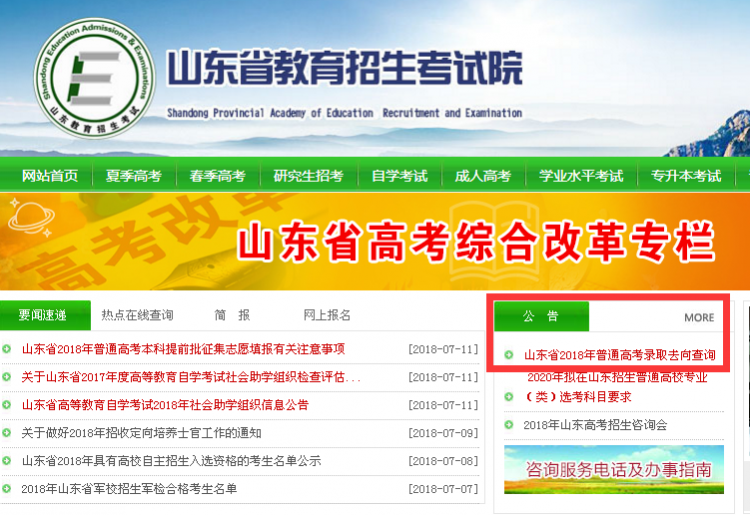Switch to the 热点在线查询 tab
750x515 pixels.
pos(137,315)
